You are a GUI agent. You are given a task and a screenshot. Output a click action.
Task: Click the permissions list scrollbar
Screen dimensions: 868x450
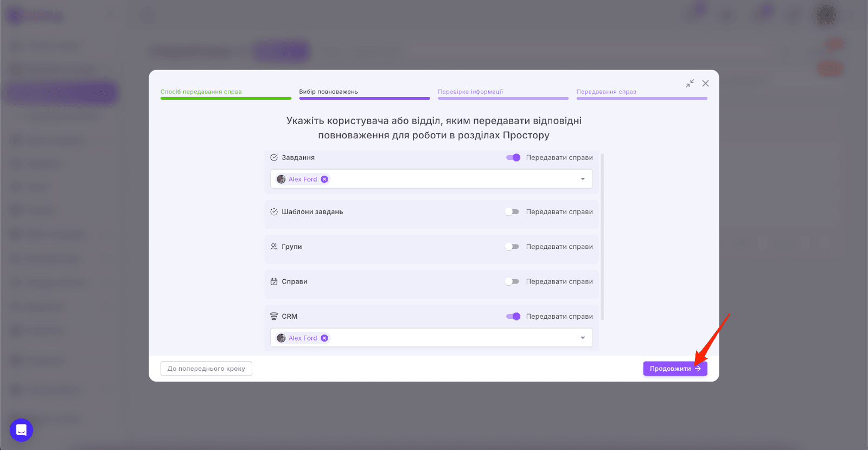click(602, 237)
